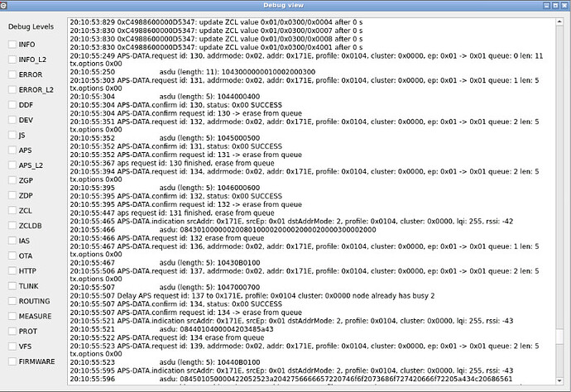Screen dimensions: 571x392
Task: Toggle the ZGP checkbox
Action: [x=12, y=180]
